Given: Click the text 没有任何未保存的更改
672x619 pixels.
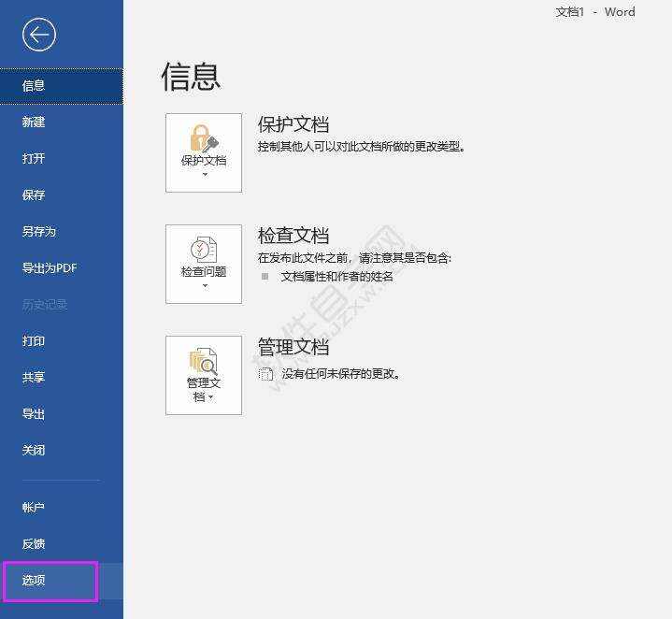Looking at the screenshot, I should (341, 374).
